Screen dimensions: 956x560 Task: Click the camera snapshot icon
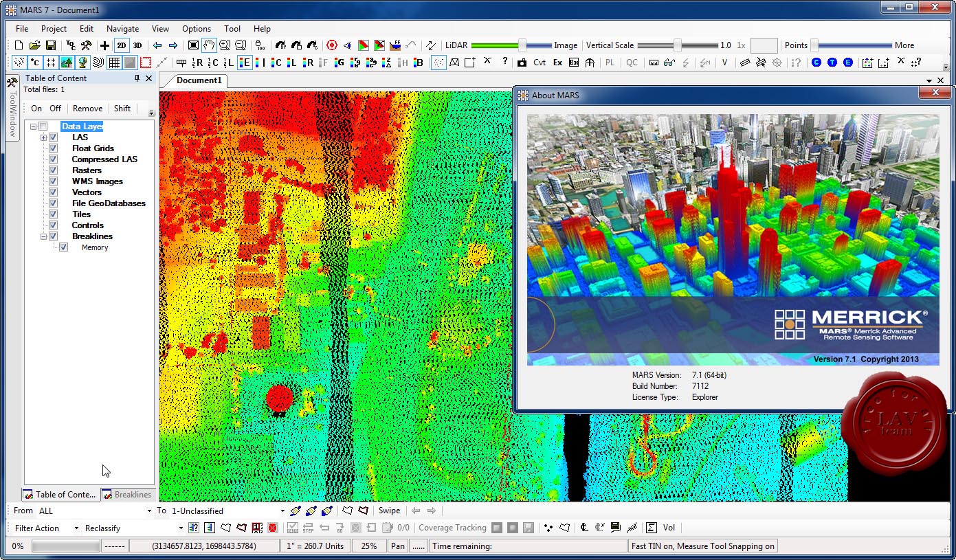522,63
